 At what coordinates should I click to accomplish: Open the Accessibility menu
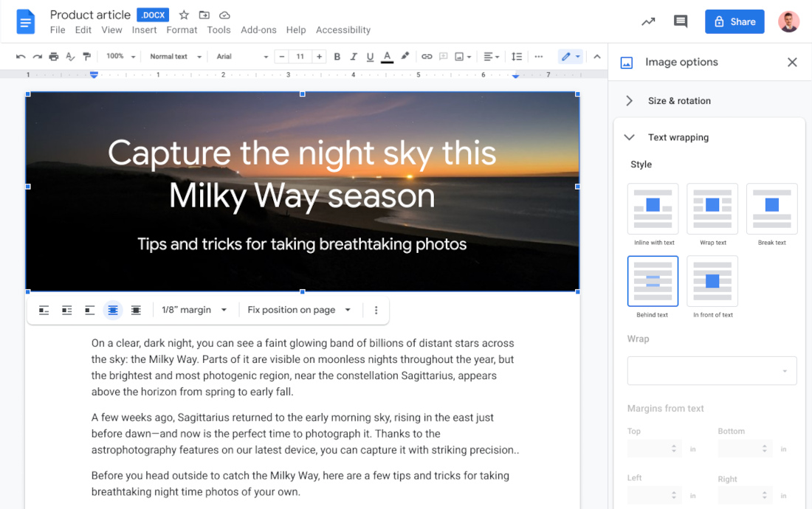(343, 30)
